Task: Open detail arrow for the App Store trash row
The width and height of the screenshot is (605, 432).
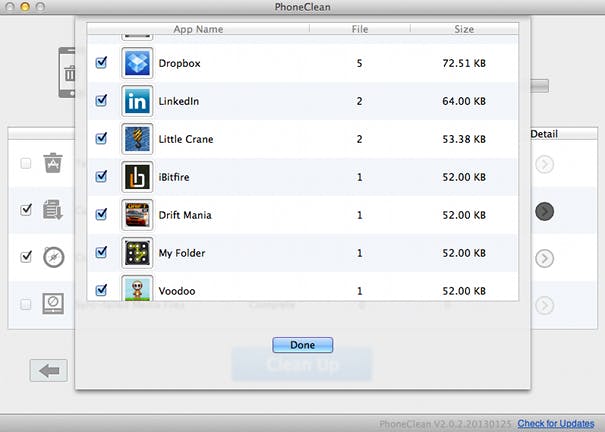Action: pos(544,164)
